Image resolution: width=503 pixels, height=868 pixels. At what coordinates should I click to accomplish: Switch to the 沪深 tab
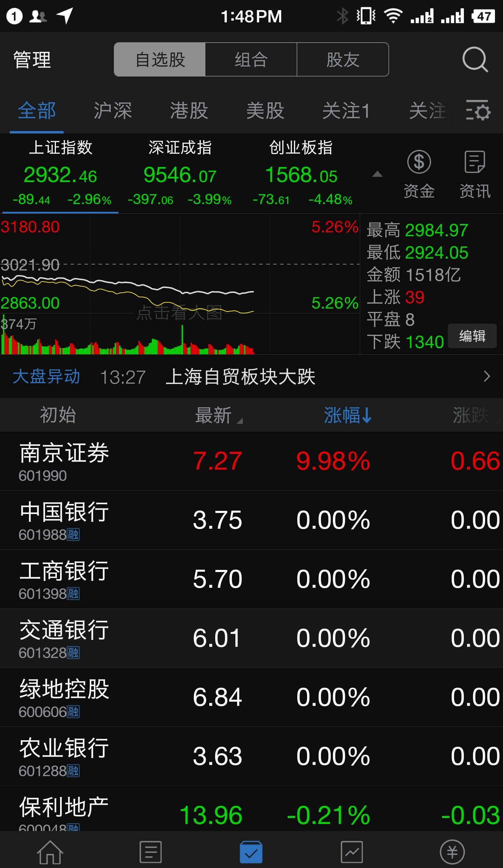pos(113,111)
